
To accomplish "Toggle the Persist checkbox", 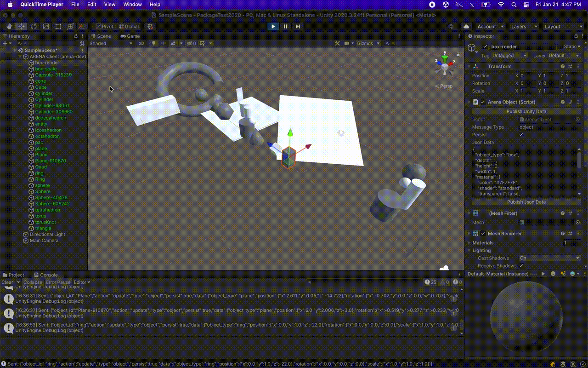I will [521, 135].
